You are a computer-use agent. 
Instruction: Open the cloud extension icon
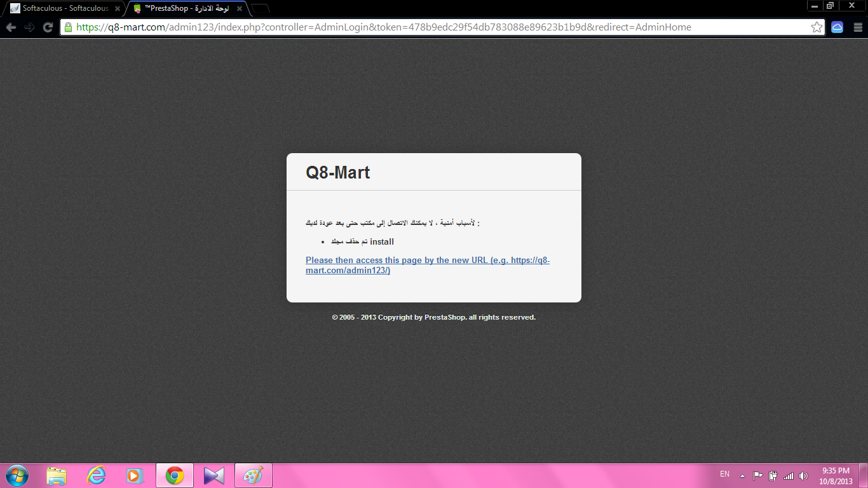point(837,27)
